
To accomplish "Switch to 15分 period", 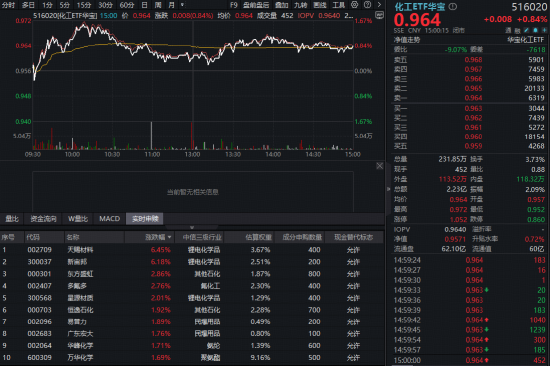I will tap(84, 5).
